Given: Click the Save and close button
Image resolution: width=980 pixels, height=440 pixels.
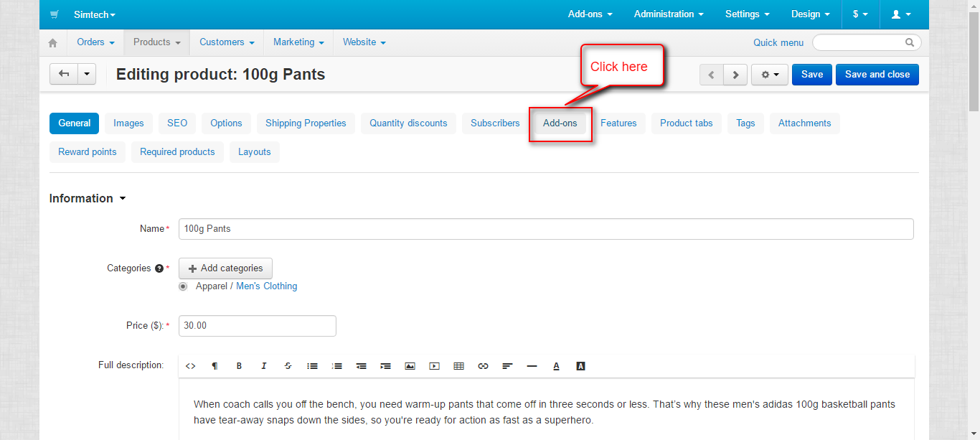Looking at the screenshot, I should (x=877, y=75).
